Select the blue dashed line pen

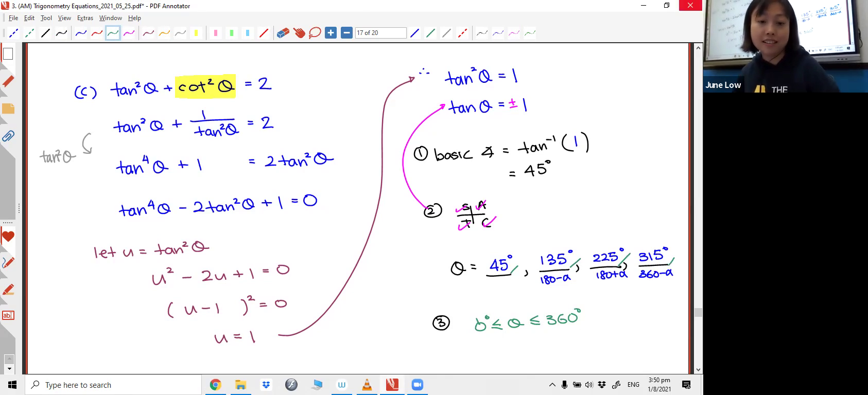[x=14, y=33]
